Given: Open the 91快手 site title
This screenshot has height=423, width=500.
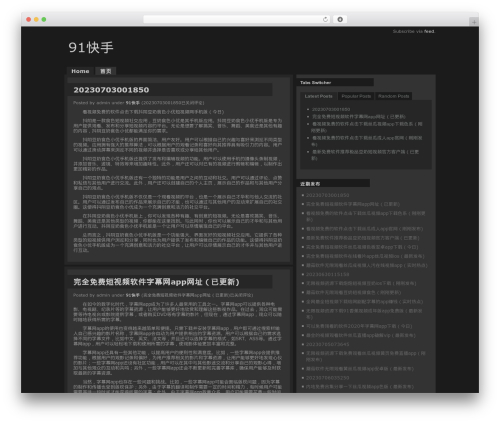Looking at the screenshot, I should pos(91,48).
